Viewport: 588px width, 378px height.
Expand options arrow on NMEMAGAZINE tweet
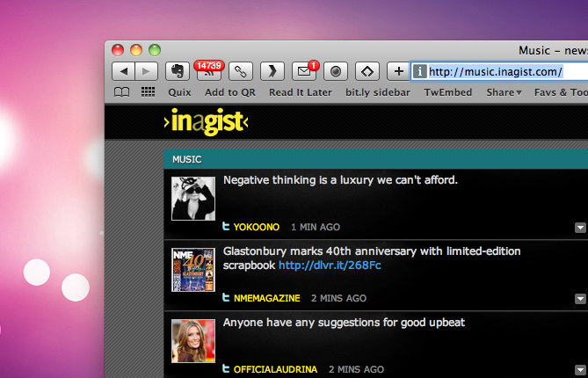(580, 299)
